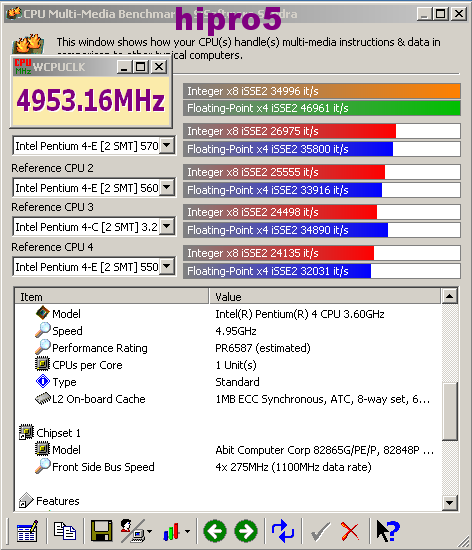Click the red X cancel icon
Viewport: 472px width, 550px height.
(x=350, y=531)
